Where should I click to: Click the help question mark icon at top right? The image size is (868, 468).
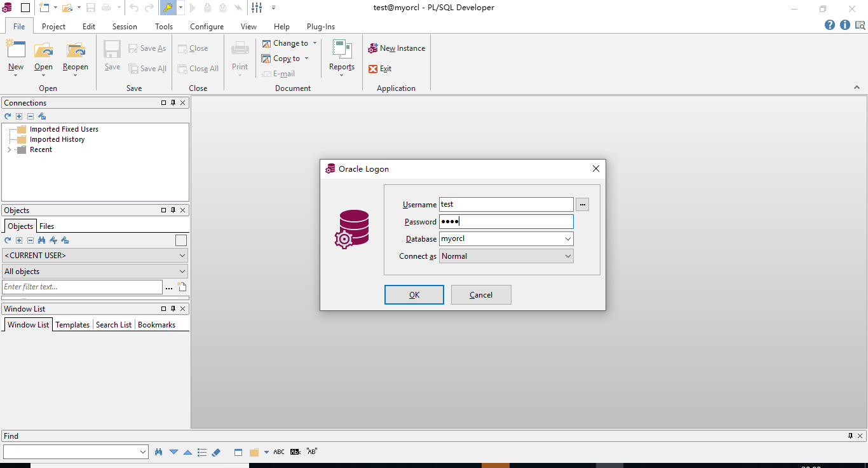point(830,25)
